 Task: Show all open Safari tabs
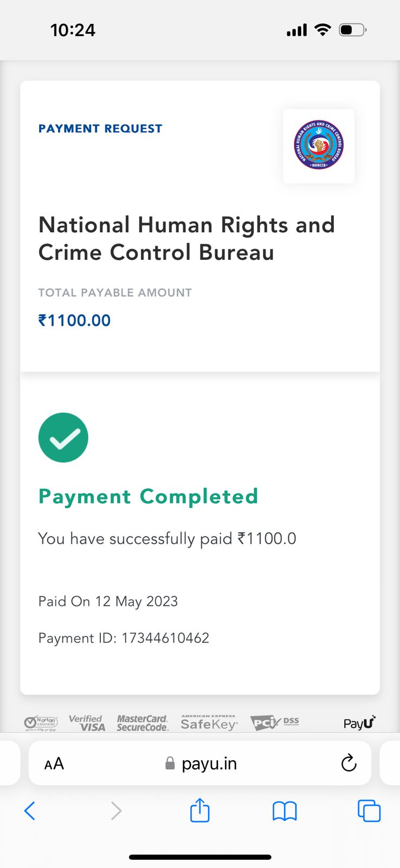pyautogui.click(x=369, y=811)
